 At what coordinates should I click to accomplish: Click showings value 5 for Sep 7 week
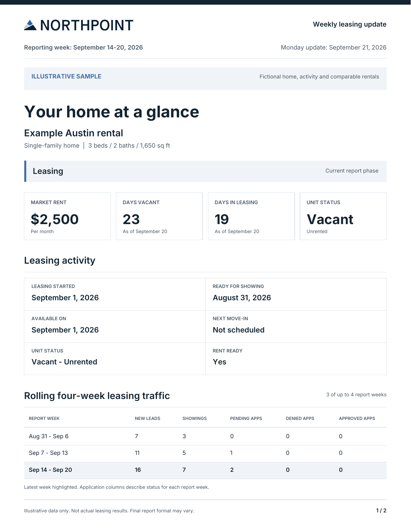click(184, 453)
